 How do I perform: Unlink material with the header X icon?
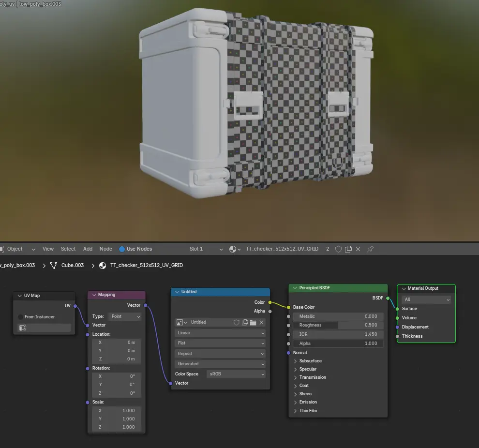pyautogui.click(x=358, y=249)
